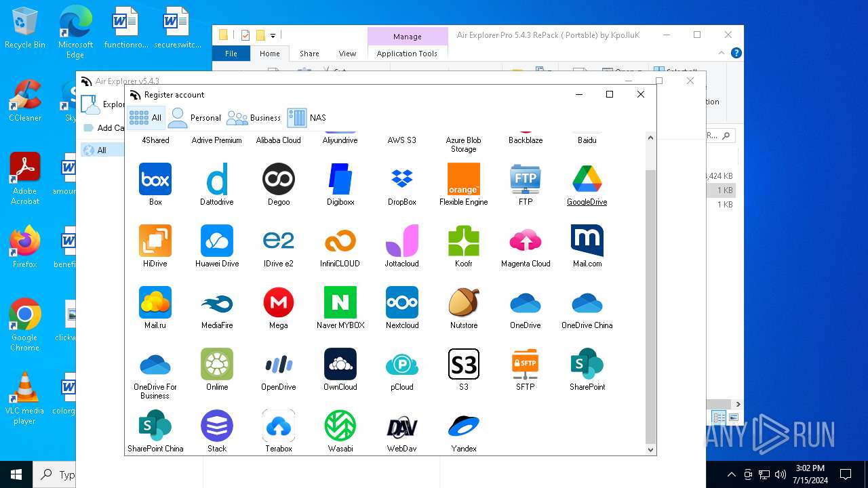Select the Stack service icon
This screenshot has width=868, height=488.
tap(217, 426)
